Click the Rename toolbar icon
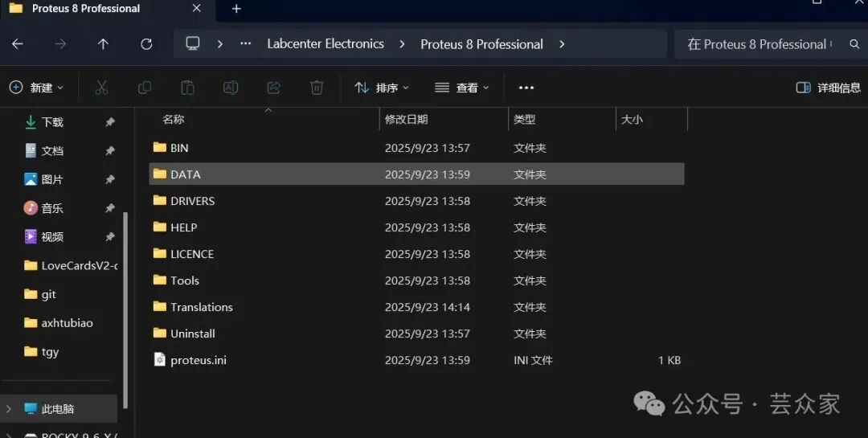Image resolution: width=868 pixels, height=438 pixels. click(231, 88)
